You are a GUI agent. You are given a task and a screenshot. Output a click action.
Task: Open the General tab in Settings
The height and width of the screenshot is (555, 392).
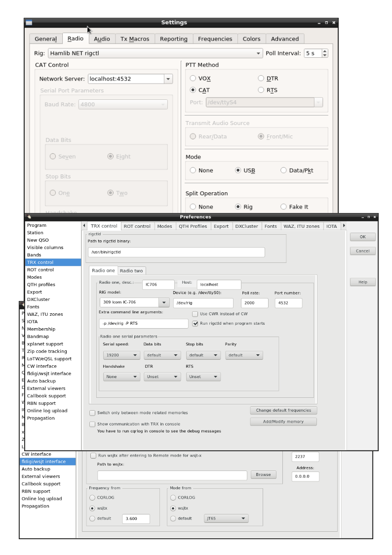(x=45, y=39)
